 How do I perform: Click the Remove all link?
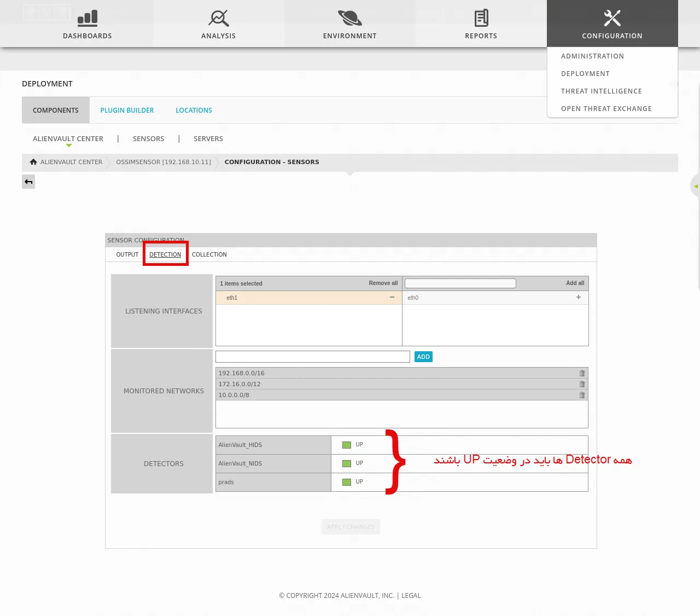(383, 283)
